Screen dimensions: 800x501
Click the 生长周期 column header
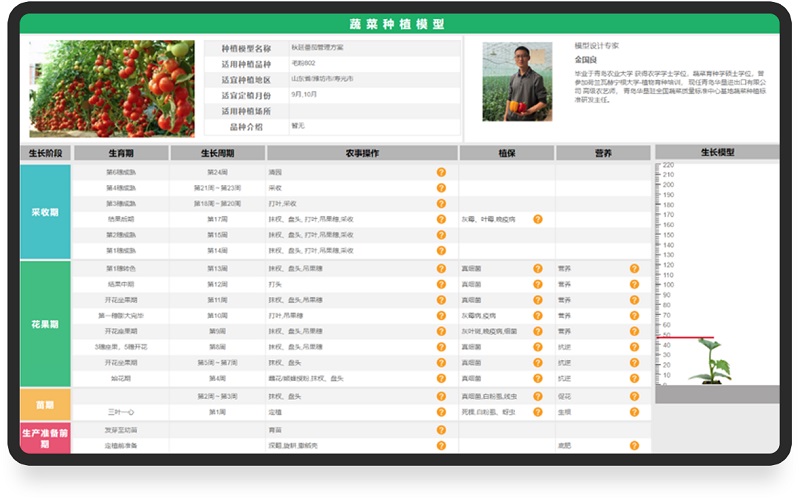click(x=217, y=153)
